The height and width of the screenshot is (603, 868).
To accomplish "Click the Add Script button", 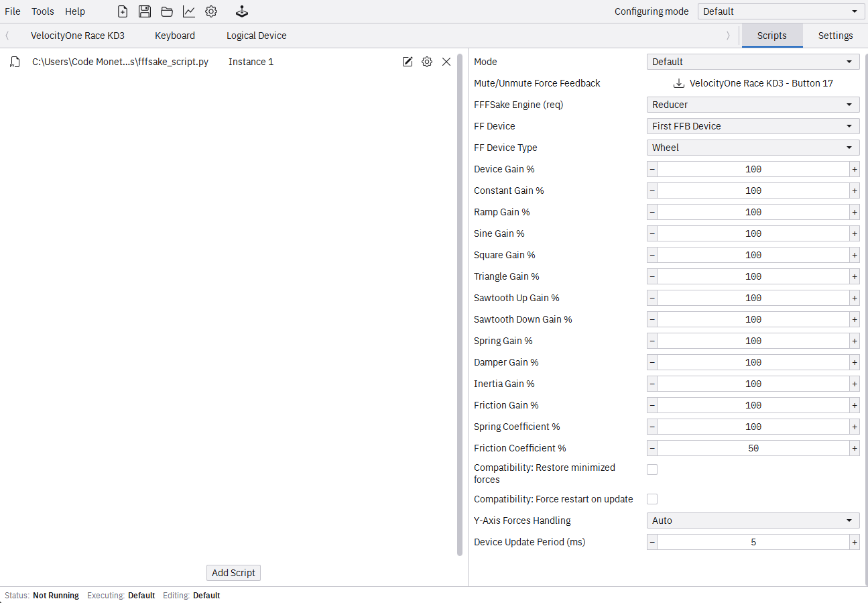I will pos(233,573).
